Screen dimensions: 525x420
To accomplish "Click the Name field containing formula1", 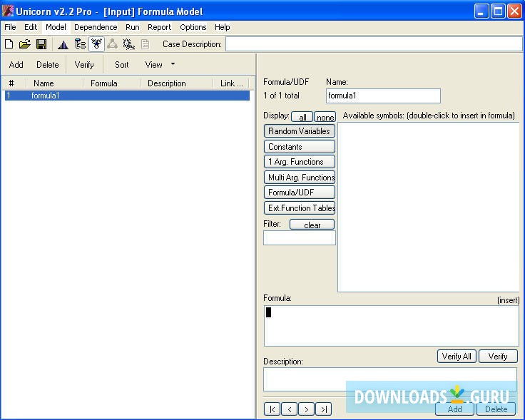I will (383, 96).
